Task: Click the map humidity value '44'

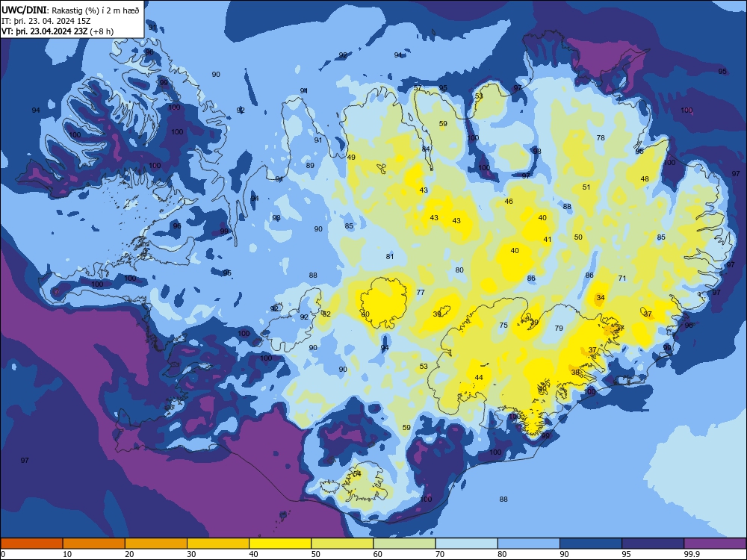Action: (x=479, y=378)
